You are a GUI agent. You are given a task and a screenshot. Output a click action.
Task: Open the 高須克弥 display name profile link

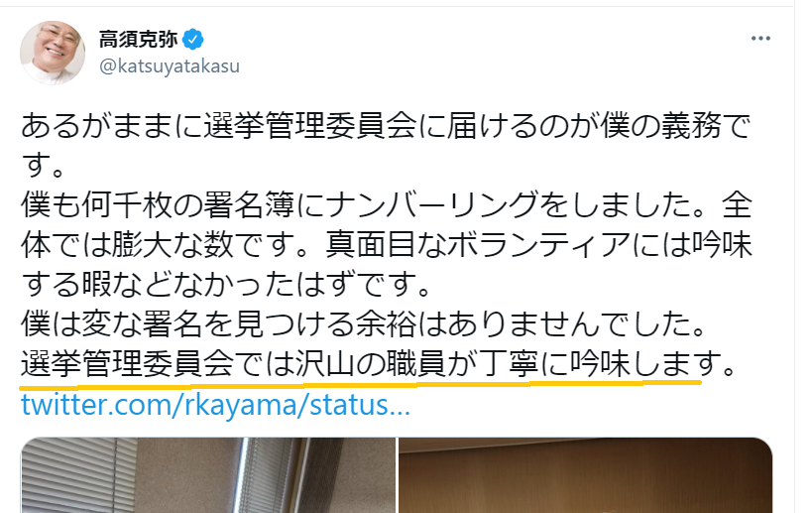click(x=138, y=40)
